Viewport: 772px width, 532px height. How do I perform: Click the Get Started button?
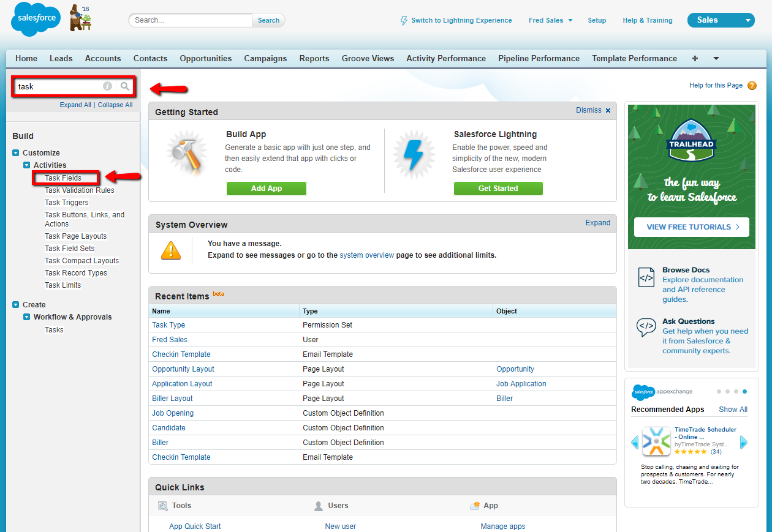(x=498, y=189)
